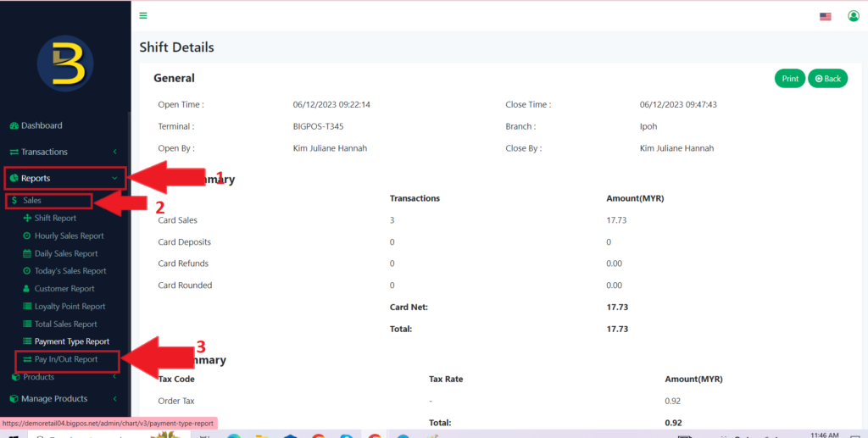This screenshot has width=868, height=438.
Task: Select Payment Type Report
Action: pos(71,341)
